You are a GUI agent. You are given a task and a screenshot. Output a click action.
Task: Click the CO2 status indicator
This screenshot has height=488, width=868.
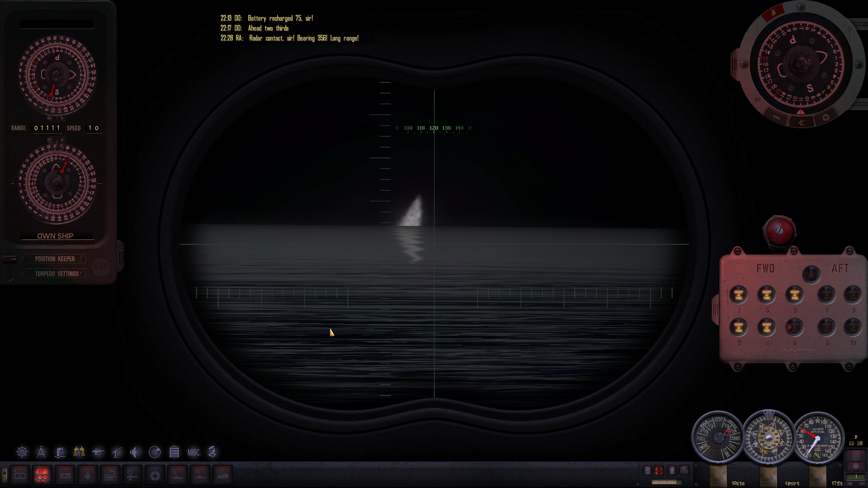(684, 470)
